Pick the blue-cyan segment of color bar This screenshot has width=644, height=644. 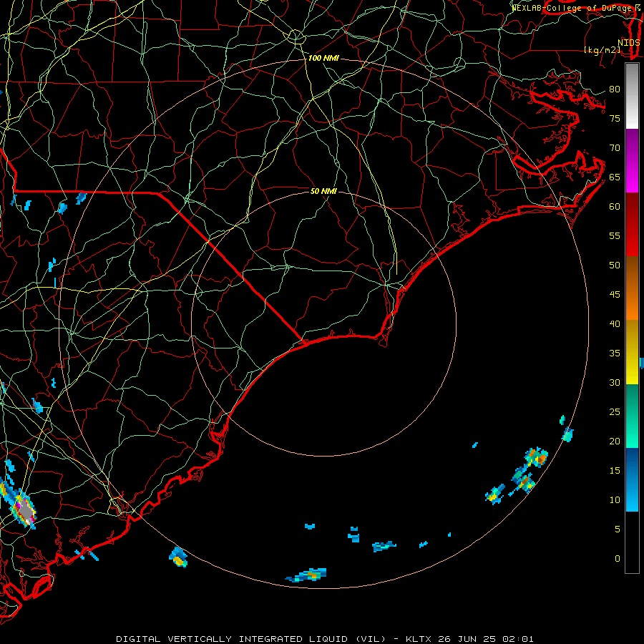(x=632, y=479)
